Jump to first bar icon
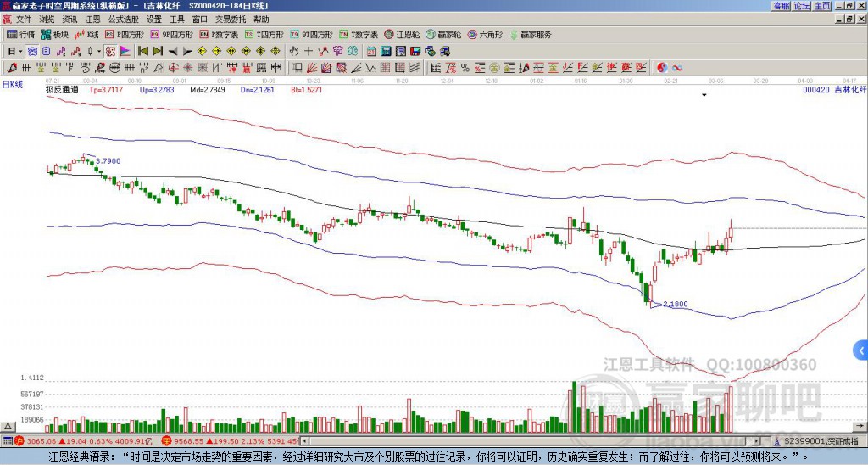The width and height of the screenshot is (868, 465). 142,52
